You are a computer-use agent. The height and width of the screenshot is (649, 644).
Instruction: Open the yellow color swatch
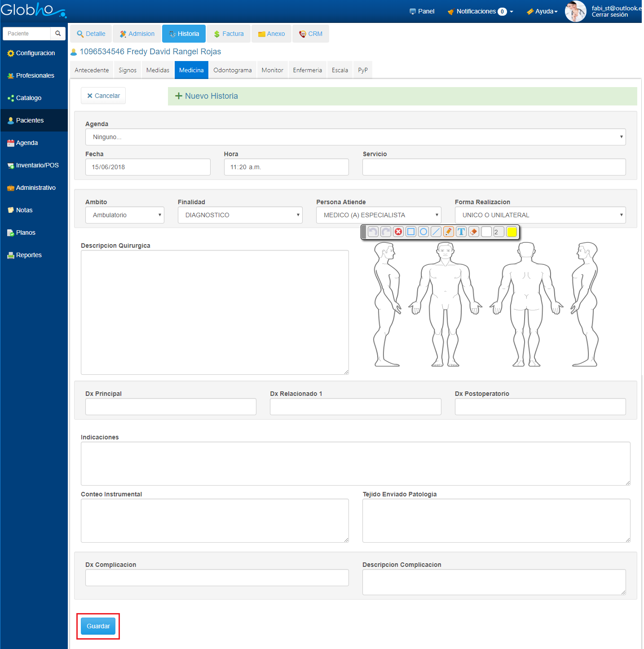tap(511, 232)
